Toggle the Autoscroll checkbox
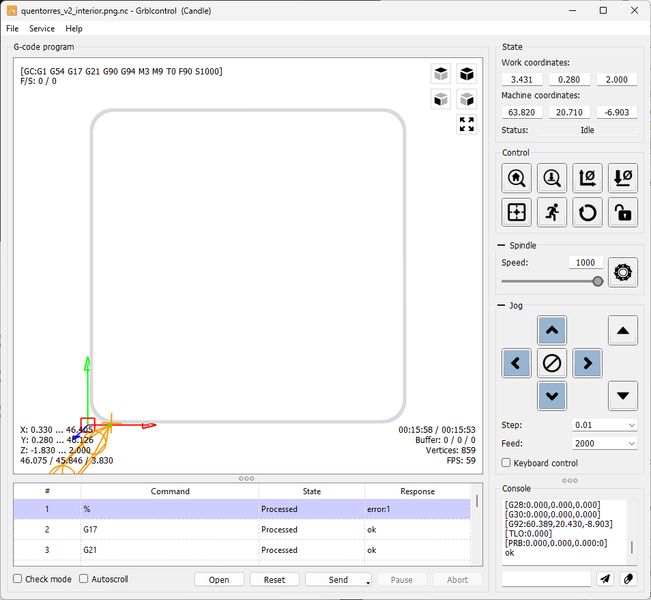This screenshot has height=600, width=651. [x=83, y=578]
